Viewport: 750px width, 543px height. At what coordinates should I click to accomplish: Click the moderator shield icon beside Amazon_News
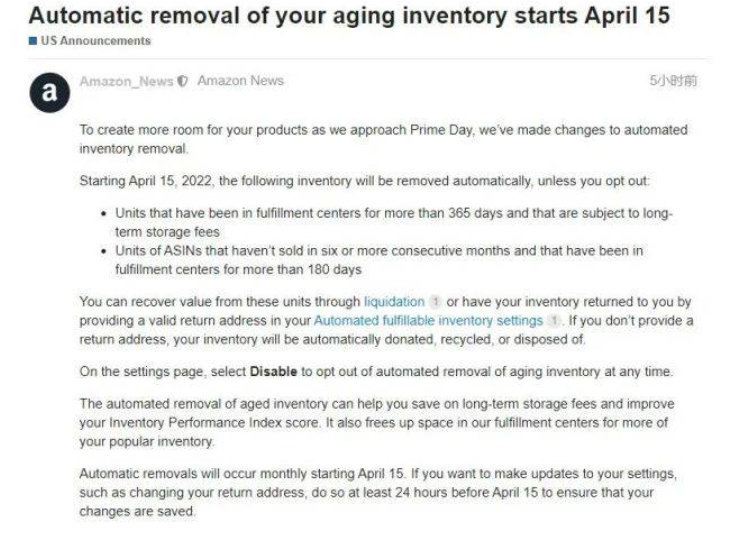[182, 81]
